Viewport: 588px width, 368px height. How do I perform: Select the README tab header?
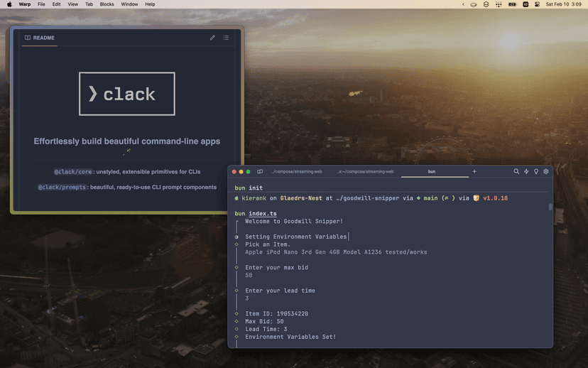pos(40,38)
